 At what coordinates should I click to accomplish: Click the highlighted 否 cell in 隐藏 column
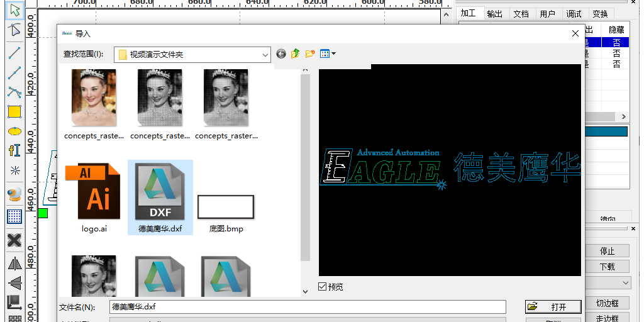point(615,42)
